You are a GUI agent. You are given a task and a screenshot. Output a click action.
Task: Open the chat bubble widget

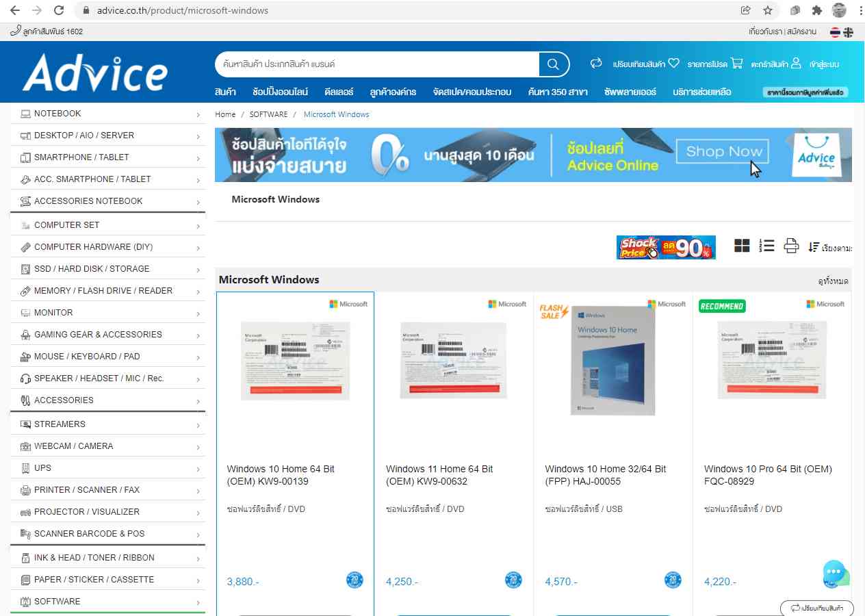click(x=835, y=572)
